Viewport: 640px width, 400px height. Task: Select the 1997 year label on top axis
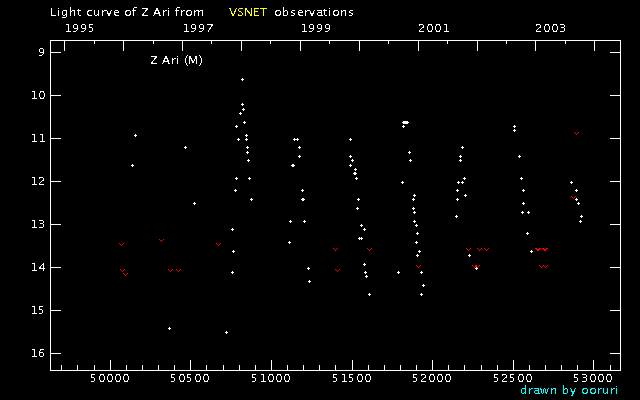(x=198, y=28)
